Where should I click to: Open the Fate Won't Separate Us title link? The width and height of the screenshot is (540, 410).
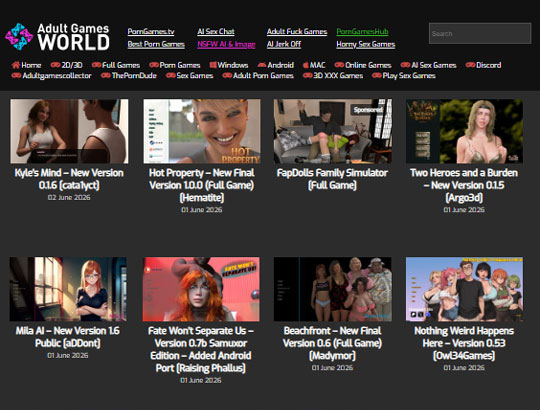(201, 349)
